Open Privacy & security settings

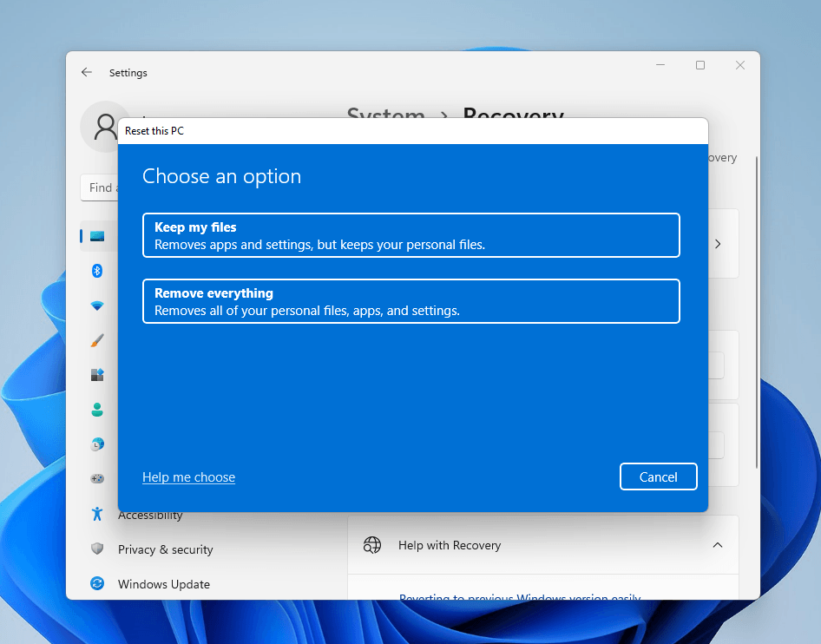point(166,549)
